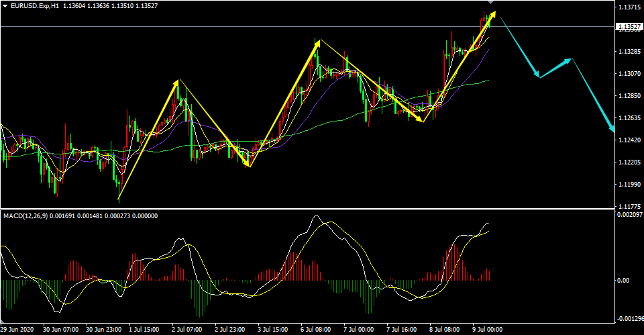The width and height of the screenshot is (644, 335).
Task: Click the 1.13285 price axis label
Action: click(629, 52)
